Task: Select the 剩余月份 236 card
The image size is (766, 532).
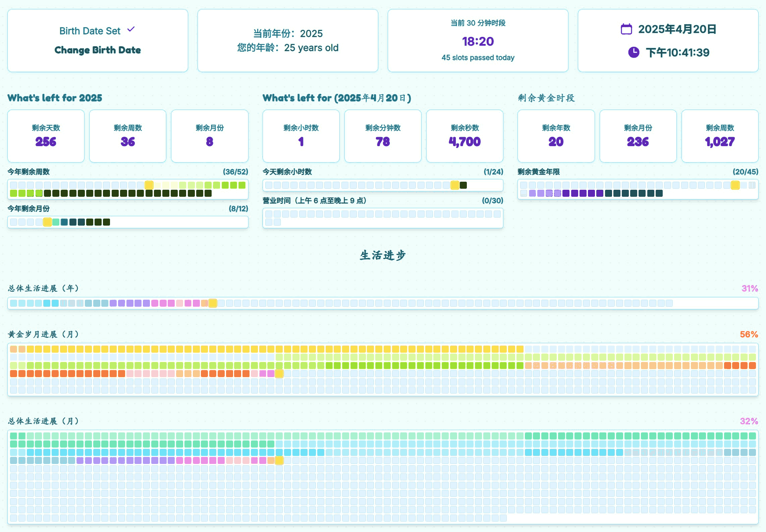Action: (x=638, y=136)
